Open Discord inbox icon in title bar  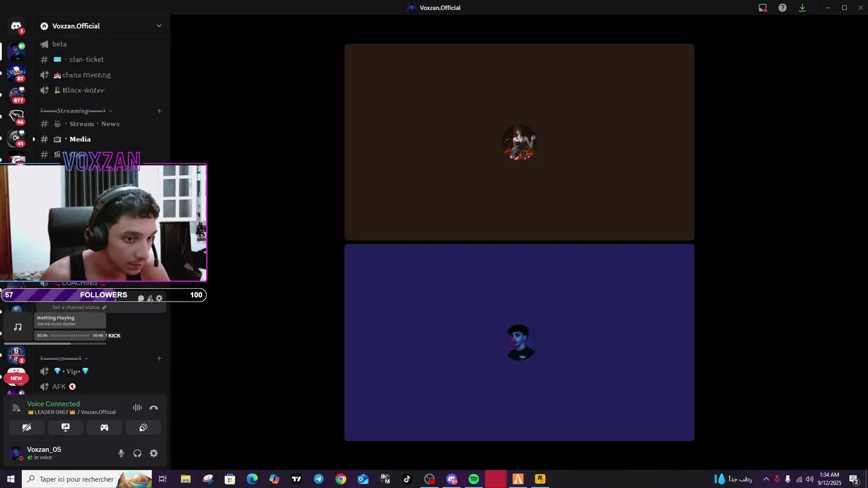point(763,8)
